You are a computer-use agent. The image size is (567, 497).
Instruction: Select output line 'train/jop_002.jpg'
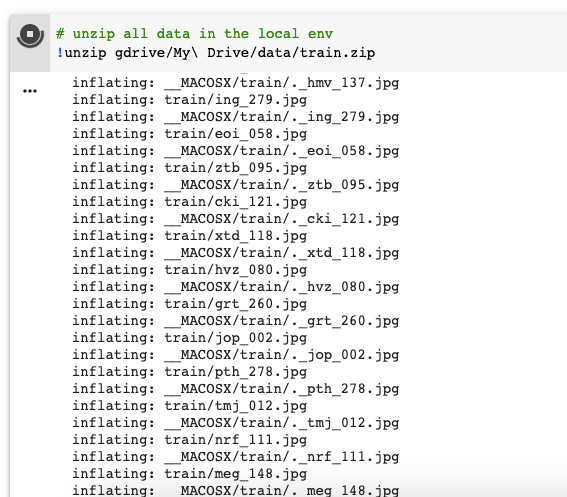pos(190,338)
